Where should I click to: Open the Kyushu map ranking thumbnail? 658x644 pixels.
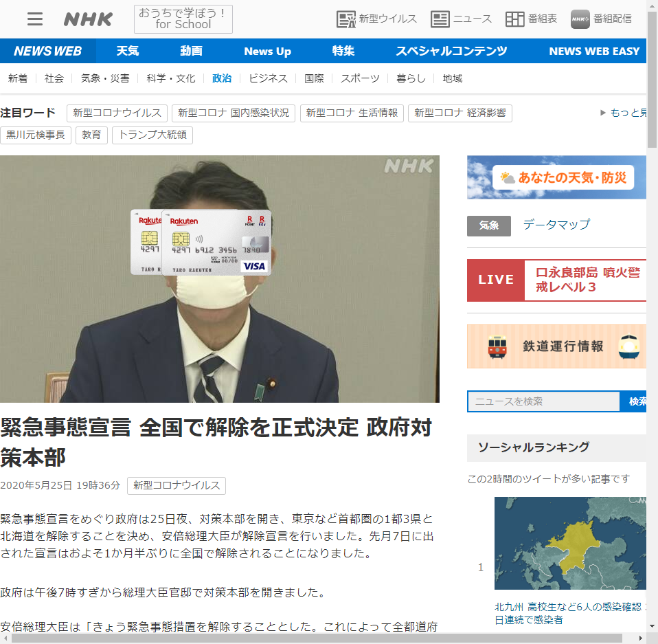point(570,543)
